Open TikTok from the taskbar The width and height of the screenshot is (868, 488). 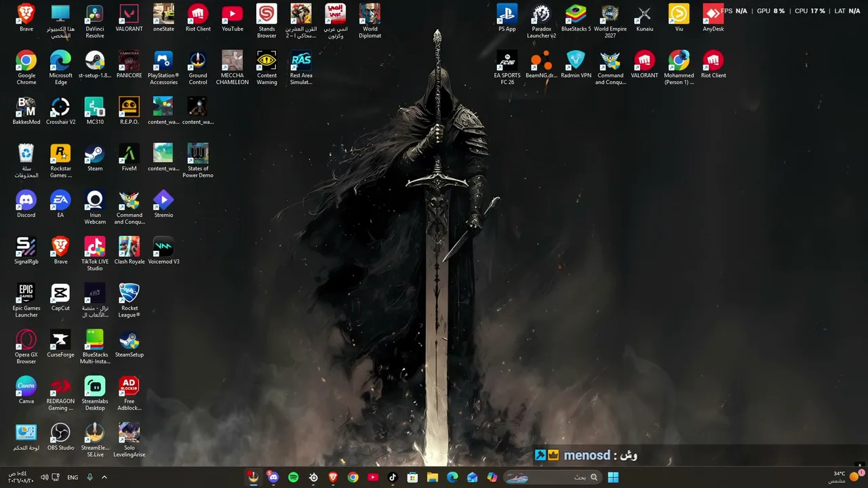[393, 477]
